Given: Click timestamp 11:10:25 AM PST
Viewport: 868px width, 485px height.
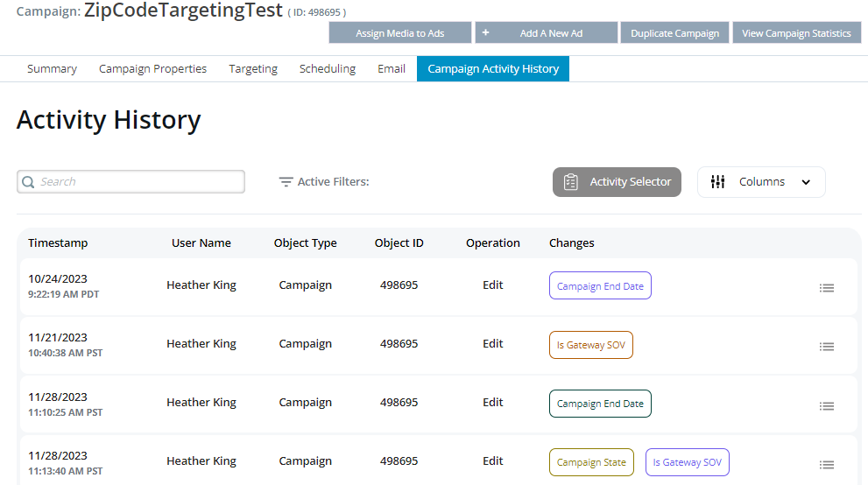Looking at the screenshot, I should pos(66,412).
